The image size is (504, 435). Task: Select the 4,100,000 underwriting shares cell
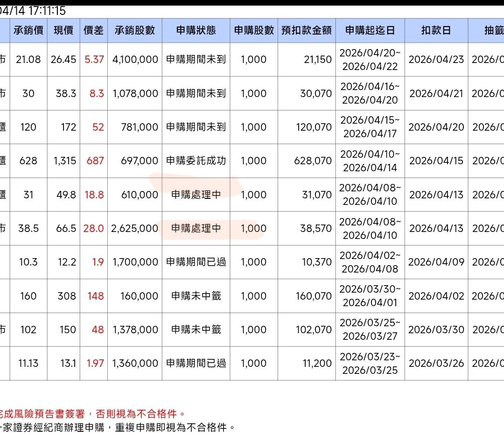click(x=135, y=60)
